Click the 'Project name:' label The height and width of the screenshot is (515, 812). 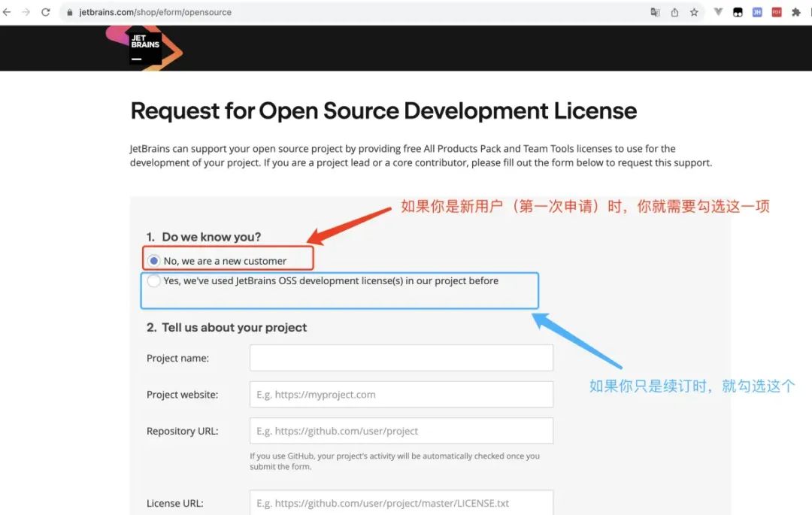(177, 358)
